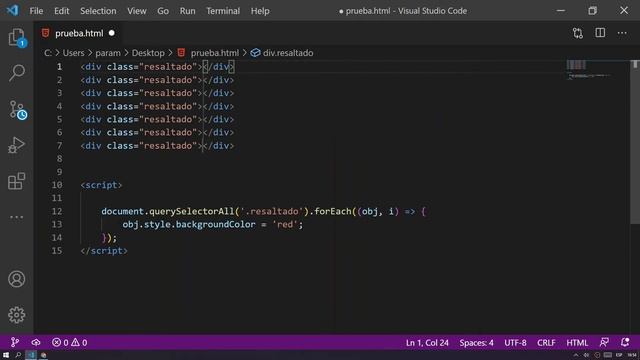Screen dimensions: 640x360
Task: Click the closing script tag on line 15
Action: (104, 251)
